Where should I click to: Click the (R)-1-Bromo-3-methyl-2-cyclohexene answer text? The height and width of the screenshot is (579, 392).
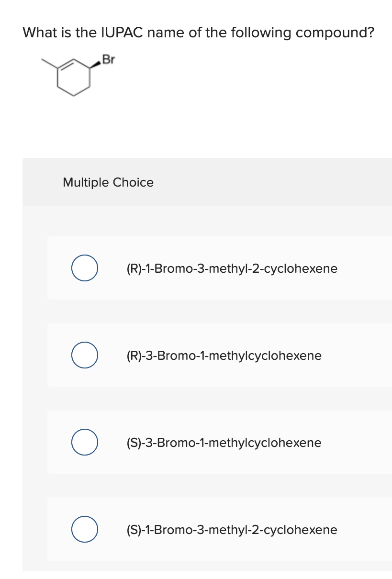tap(232, 269)
